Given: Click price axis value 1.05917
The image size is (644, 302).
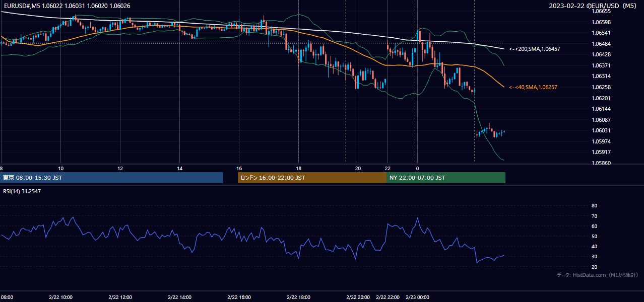Looking at the screenshot, I should coord(601,152).
